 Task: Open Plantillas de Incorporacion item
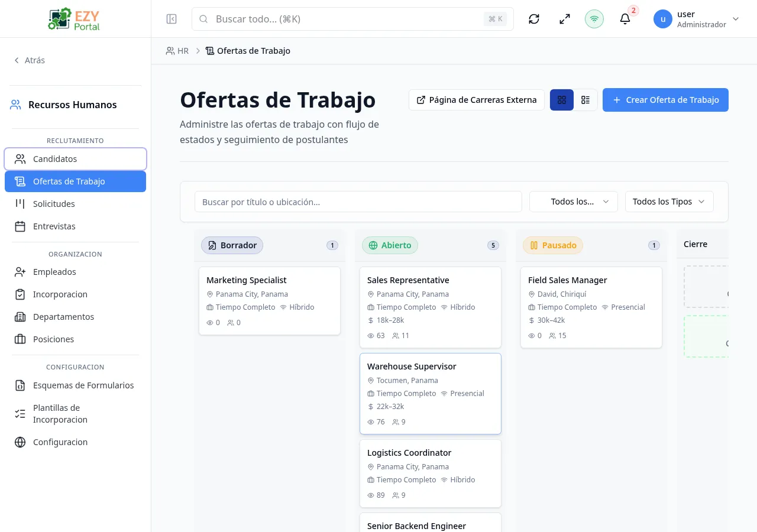(75, 414)
